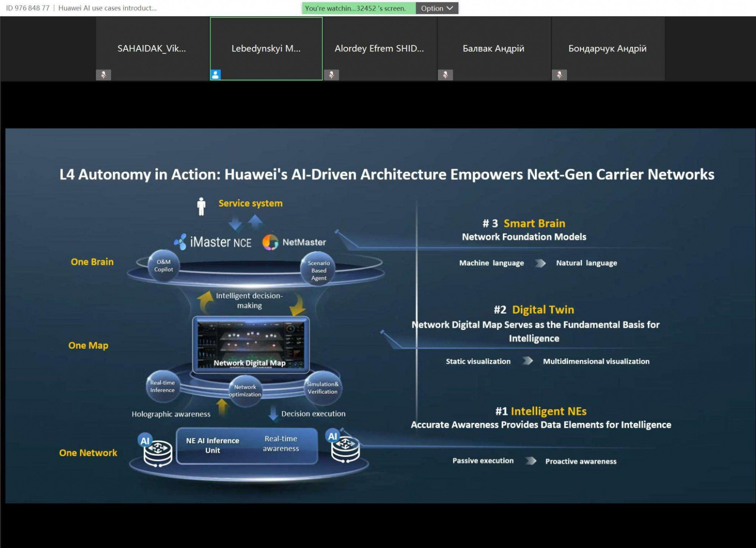Click the One Map label
Viewport: 756px width, 548px height.
pos(88,345)
